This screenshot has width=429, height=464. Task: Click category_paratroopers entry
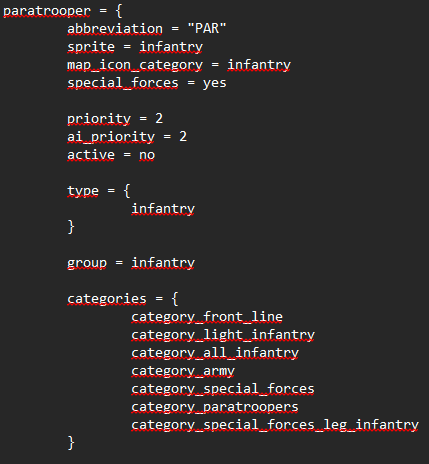click(215, 407)
